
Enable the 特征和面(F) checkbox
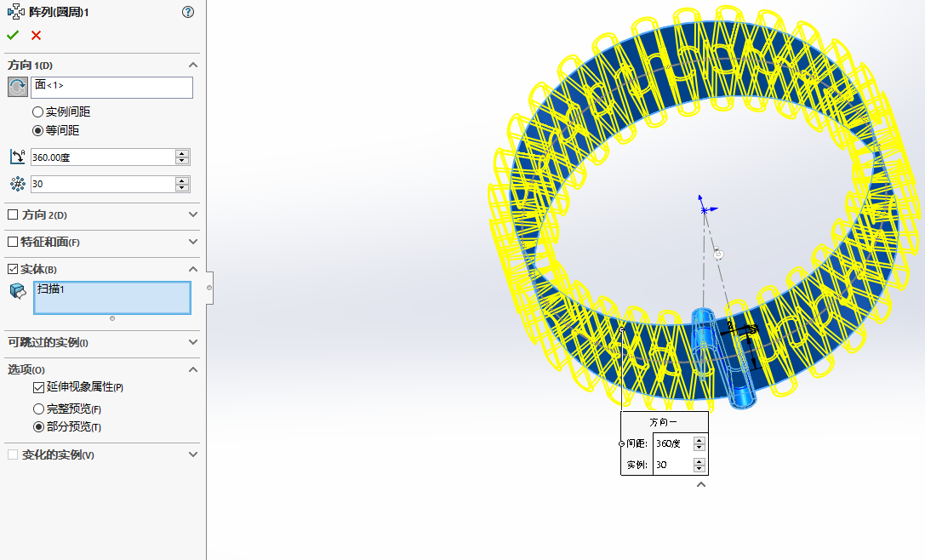tap(13, 242)
